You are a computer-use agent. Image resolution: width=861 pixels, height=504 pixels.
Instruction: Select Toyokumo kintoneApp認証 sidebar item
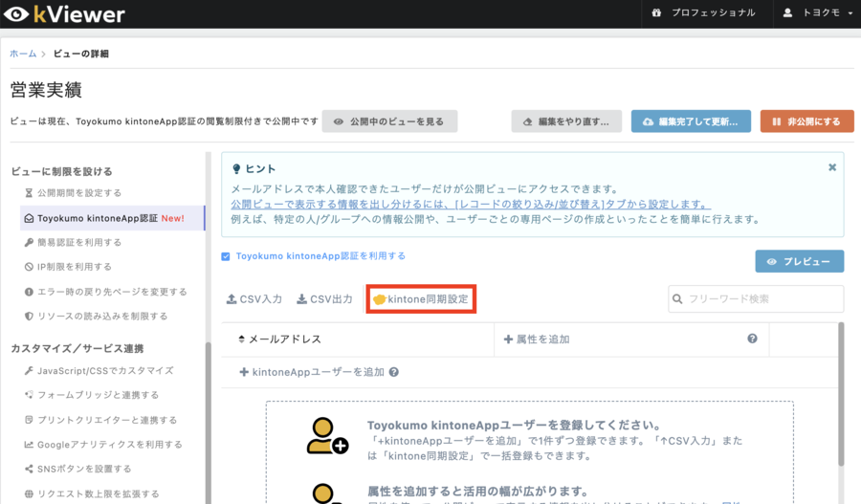click(112, 218)
